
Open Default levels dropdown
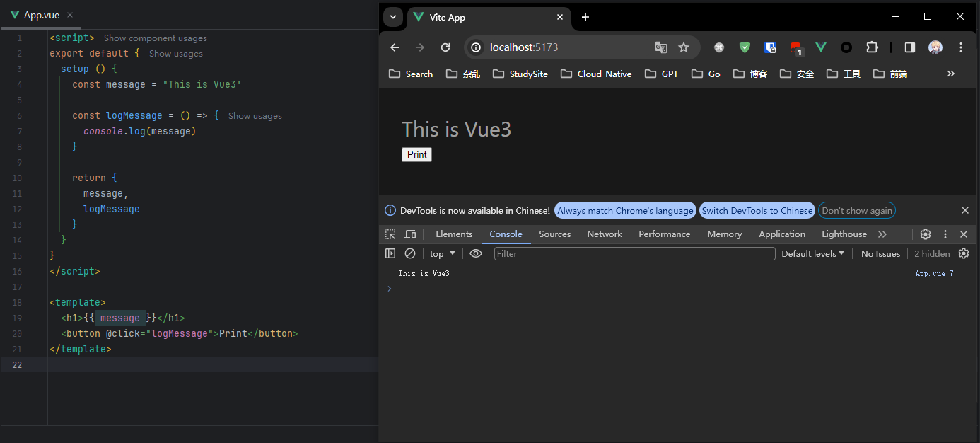(x=813, y=253)
